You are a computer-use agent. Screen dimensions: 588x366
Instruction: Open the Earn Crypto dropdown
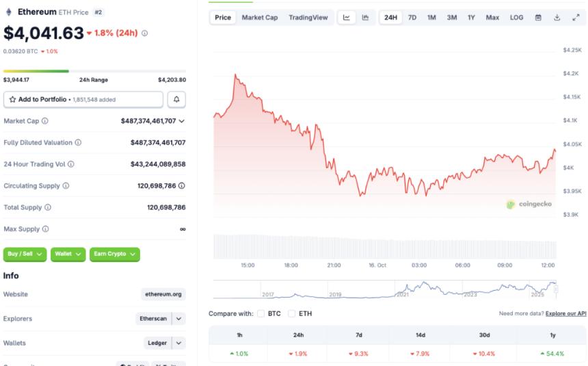tap(114, 254)
